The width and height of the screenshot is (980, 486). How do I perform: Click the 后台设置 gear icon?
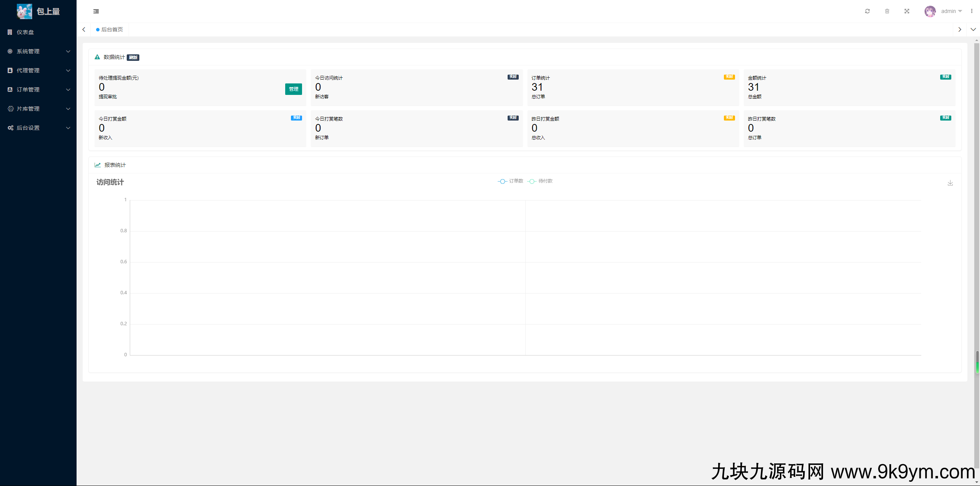10,128
